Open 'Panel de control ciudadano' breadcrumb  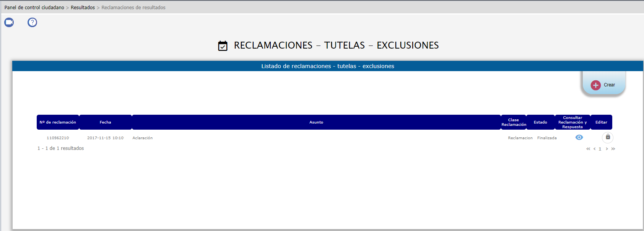(x=34, y=8)
